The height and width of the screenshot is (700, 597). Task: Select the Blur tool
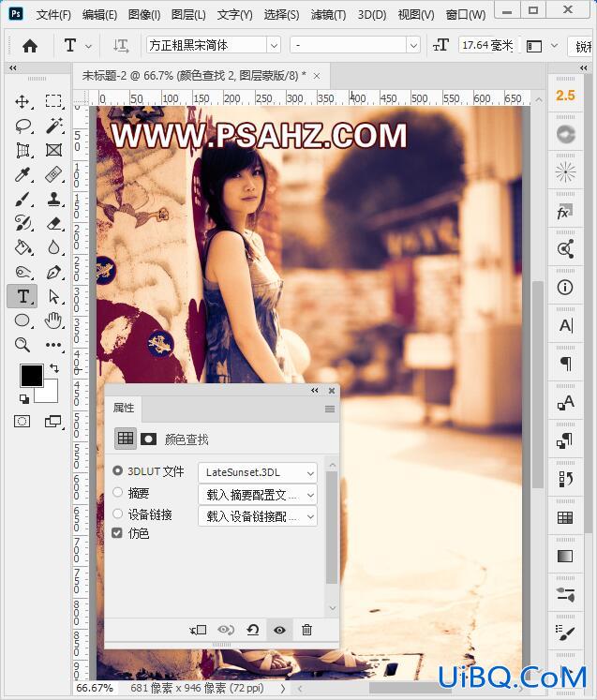tap(53, 247)
